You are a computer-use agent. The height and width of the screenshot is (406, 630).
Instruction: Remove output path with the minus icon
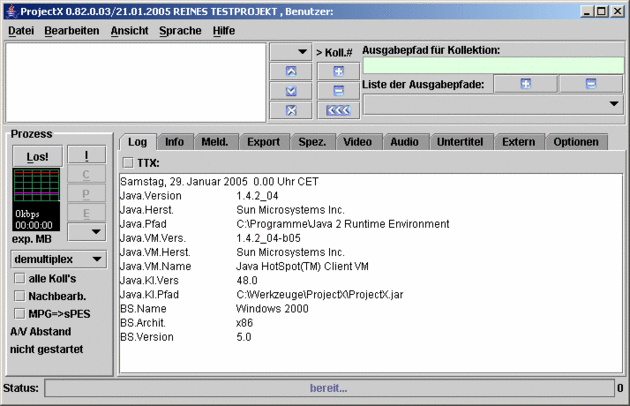591,84
